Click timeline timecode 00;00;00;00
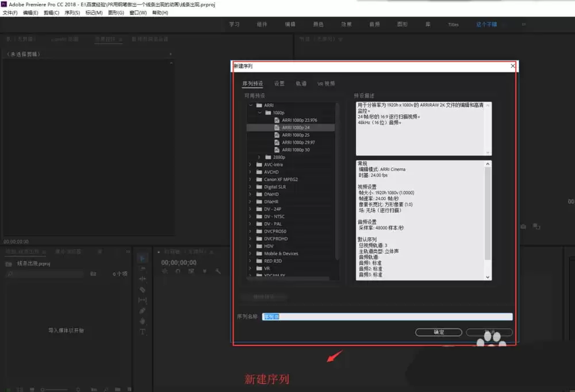The image size is (575, 392). [x=179, y=263]
